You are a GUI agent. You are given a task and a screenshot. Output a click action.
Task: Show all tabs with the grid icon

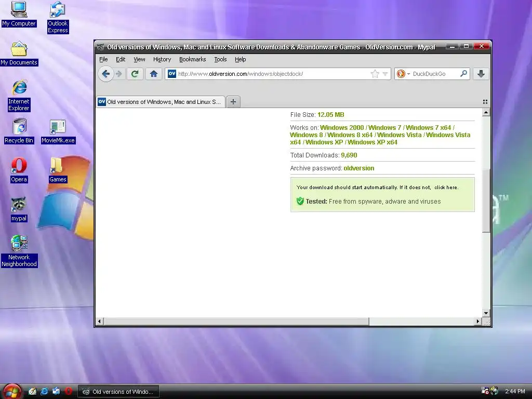coord(485,102)
